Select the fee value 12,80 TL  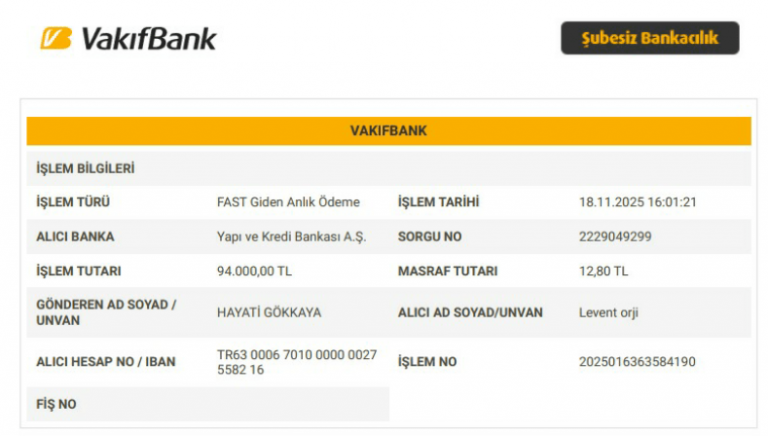pyautogui.click(x=603, y=271)
